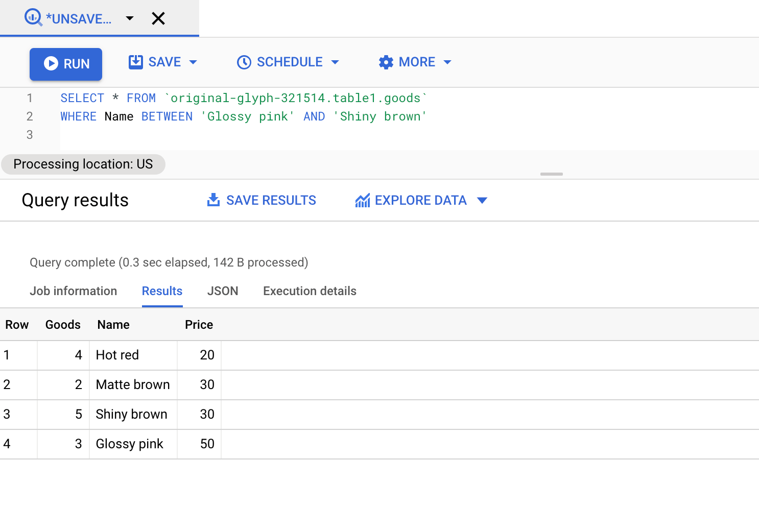
Task: Expand the EXPLORE DATA dropdown arrow
Action: (482, 200)
